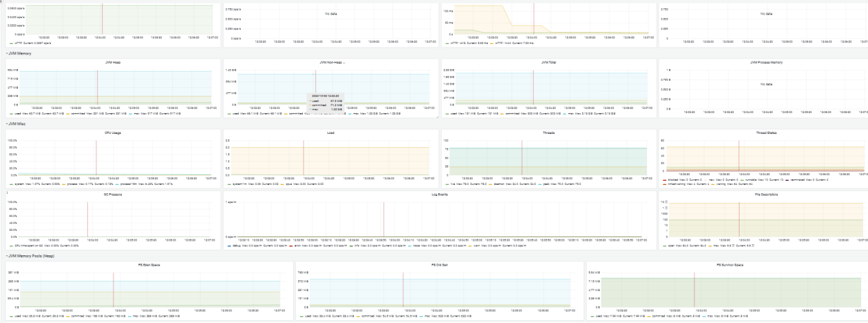This screenshot has width=868, height=323.
Task: Toggle CPU time spent on GC series
Action: tap(29, 246)
